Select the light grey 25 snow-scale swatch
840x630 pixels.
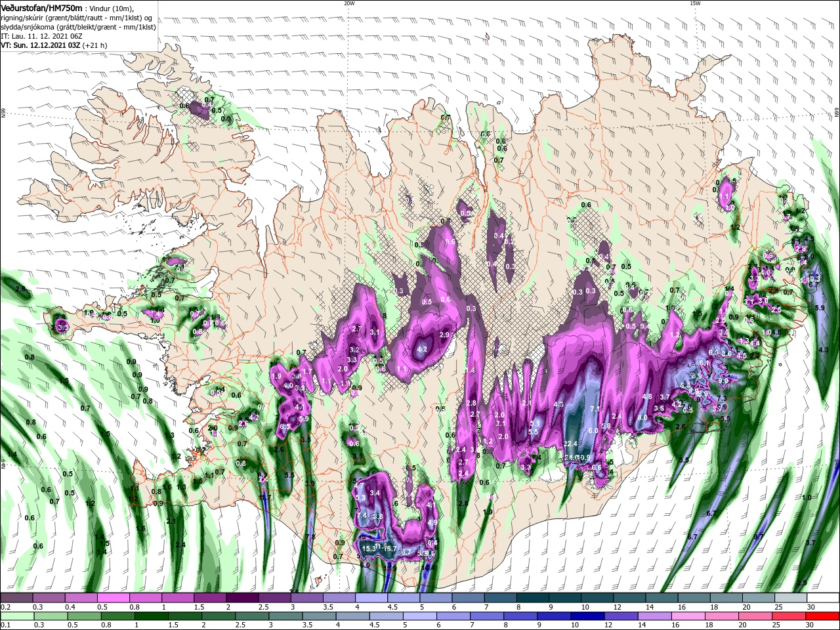click(x=791, y=598)
